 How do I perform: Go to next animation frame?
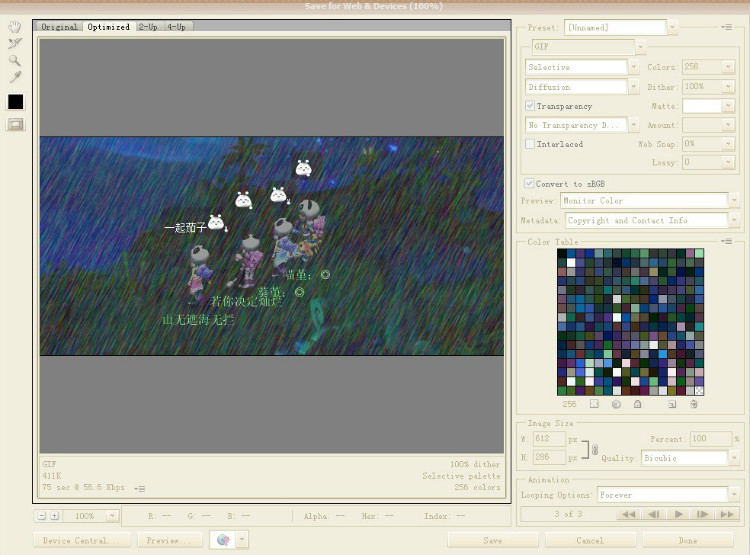point(702,514)
